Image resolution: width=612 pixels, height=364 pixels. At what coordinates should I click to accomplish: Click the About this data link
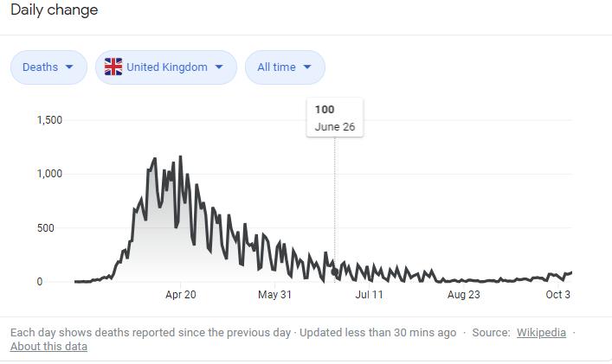pyautogui.click(x=48, y=347)
